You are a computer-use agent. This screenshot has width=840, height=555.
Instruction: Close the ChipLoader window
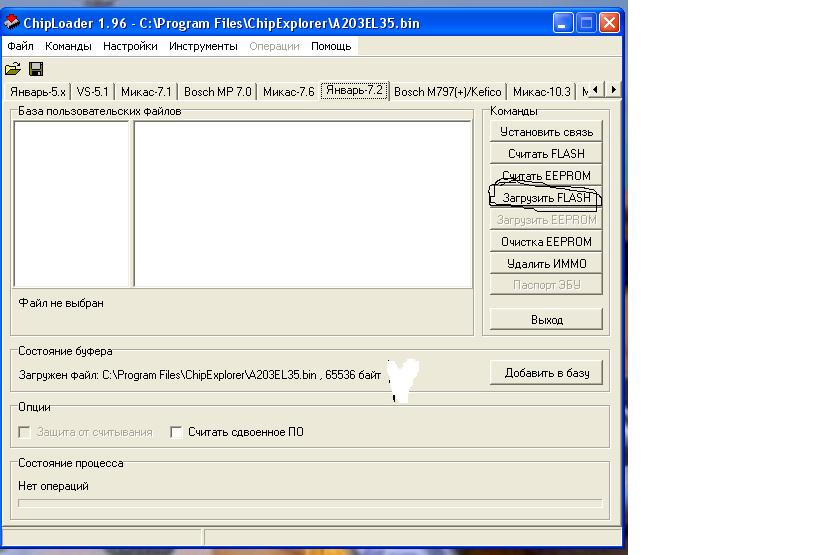609,23
